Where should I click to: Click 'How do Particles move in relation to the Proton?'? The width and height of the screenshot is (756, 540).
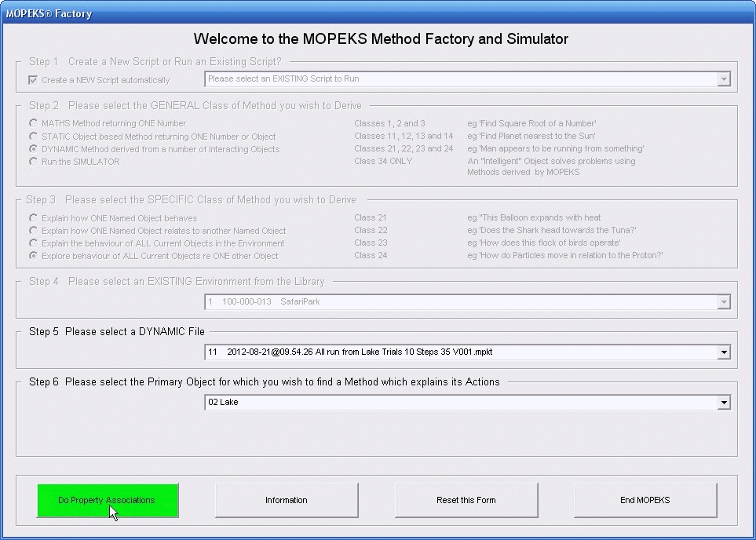(x=565, y=255)
